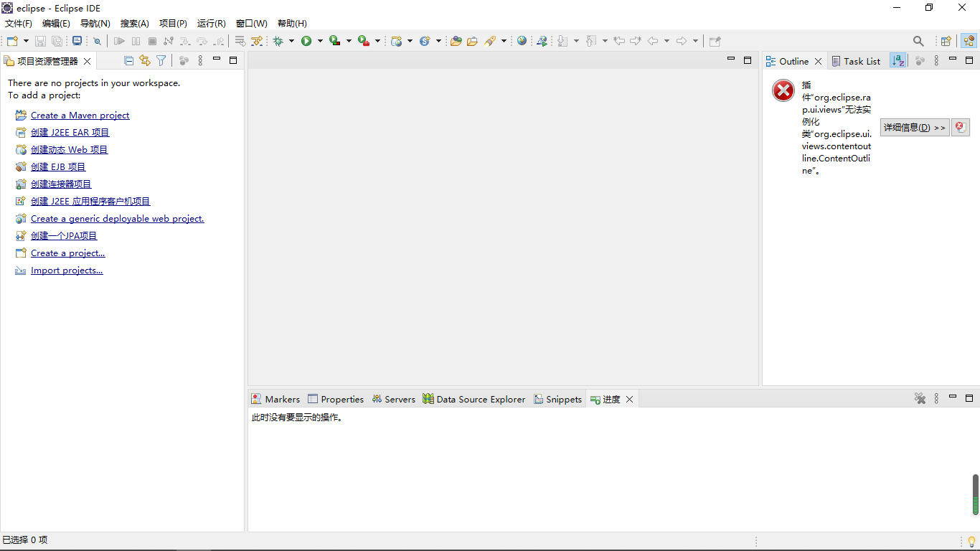This screenshot has width=980, height=551.
Task: Open the External Tools dropdown arrow
Action: 377,41
